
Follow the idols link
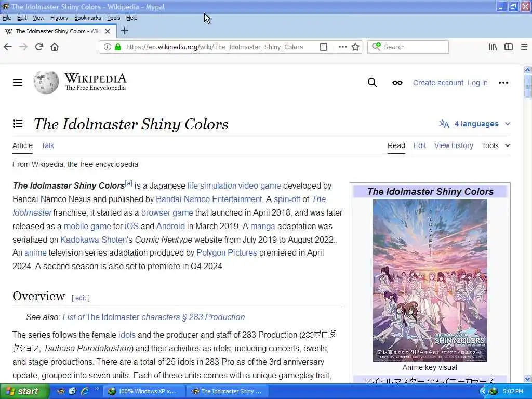tap(127, 335)
